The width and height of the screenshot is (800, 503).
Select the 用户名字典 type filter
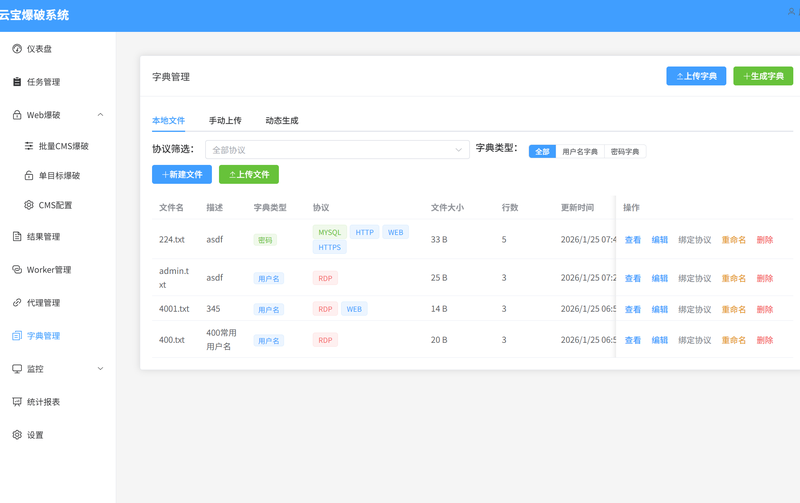(x=580, y=152)
